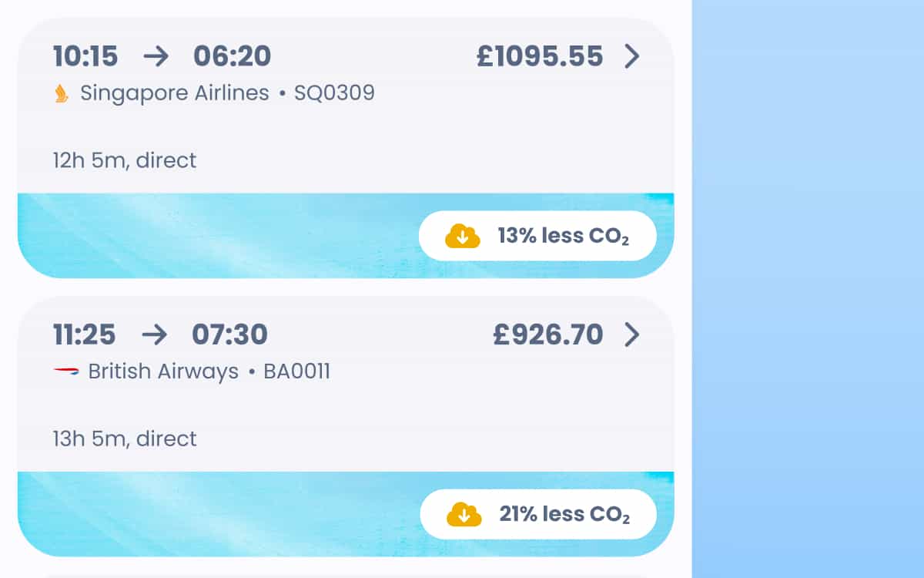Viewport: 924px width, 578px height.
Task: Click the 13h 5m, direct duration text
Action: tap(123, 439)
